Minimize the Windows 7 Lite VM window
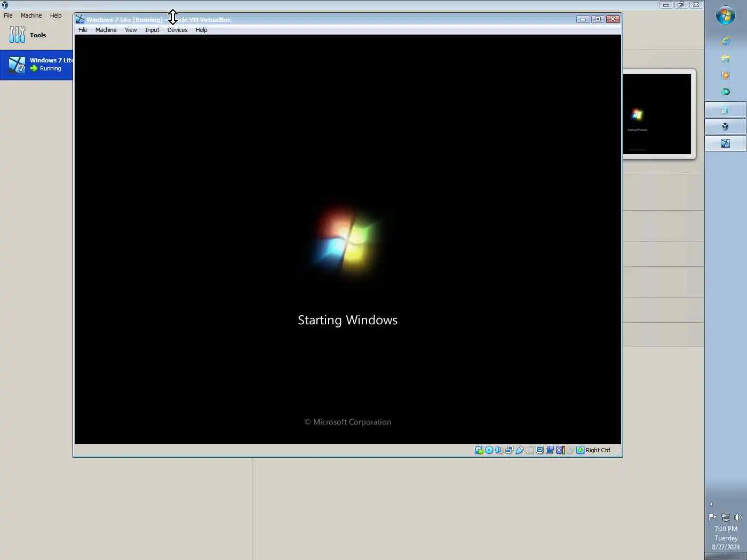The height and width of the screenshot is (560, 747). point(583,19)
